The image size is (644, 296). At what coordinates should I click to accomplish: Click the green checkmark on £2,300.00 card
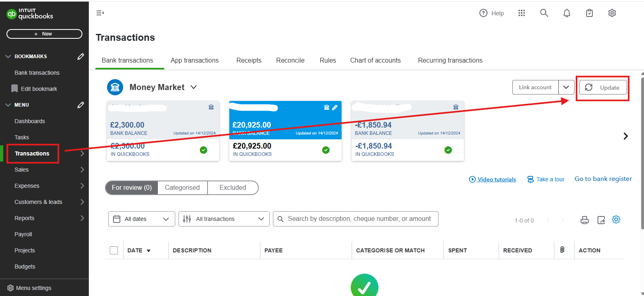click(x=203, y=150)
